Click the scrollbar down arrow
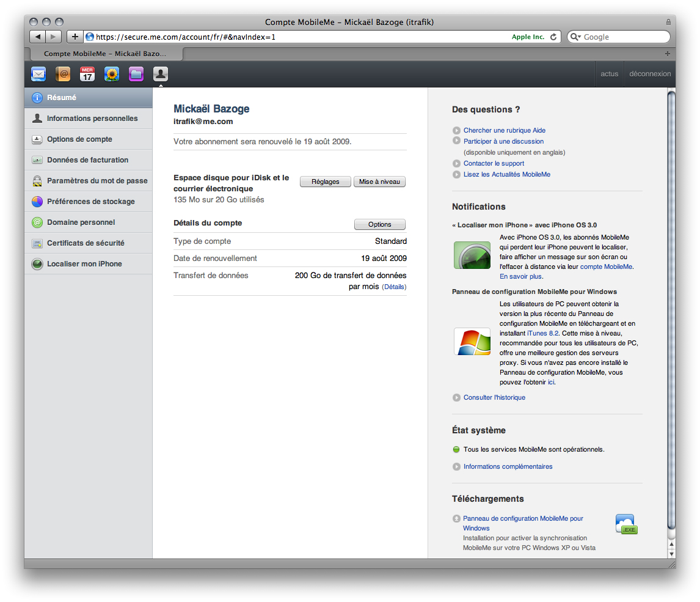 click(x=671, y=554)
